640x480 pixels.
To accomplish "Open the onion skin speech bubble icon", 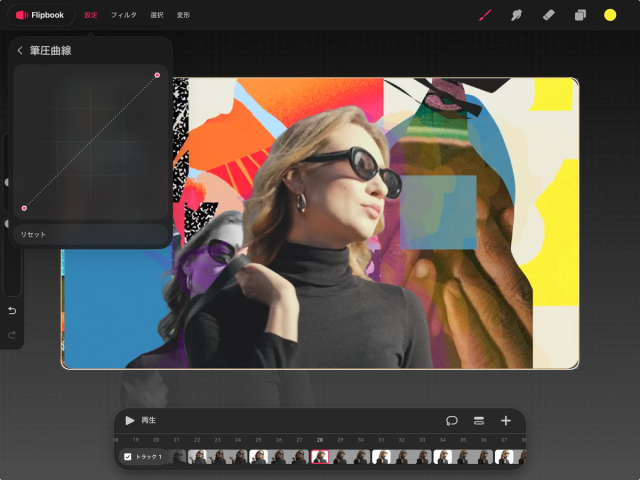I will click(x=452, y=421).
